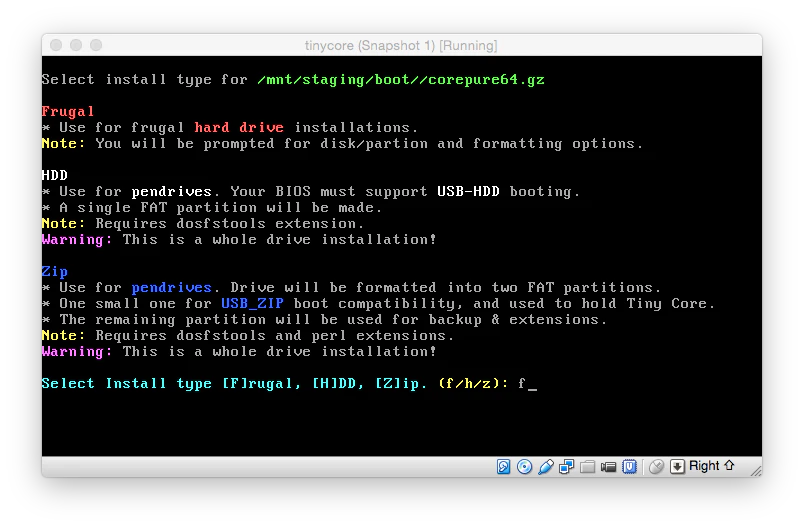
Task: Click the window resize grip corner
Action: pos(756,471)
